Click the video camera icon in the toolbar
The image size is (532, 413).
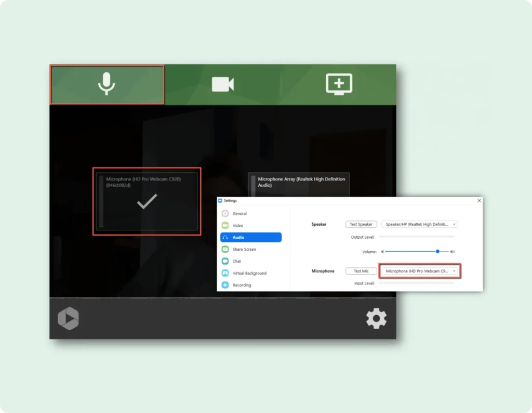pyautogui.click(x=223, y=84)
